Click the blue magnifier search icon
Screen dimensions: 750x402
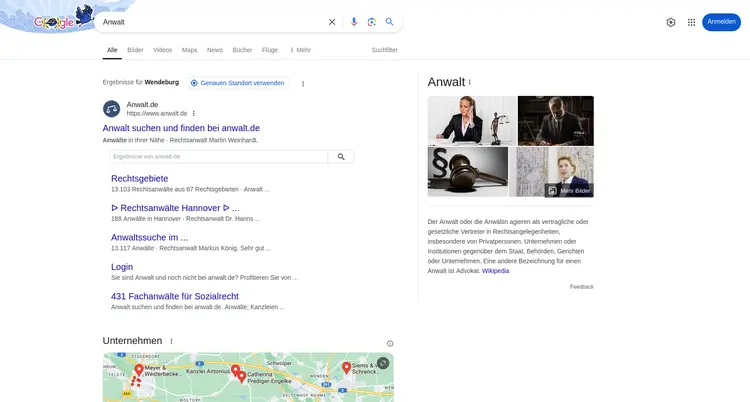click(389, 22)
